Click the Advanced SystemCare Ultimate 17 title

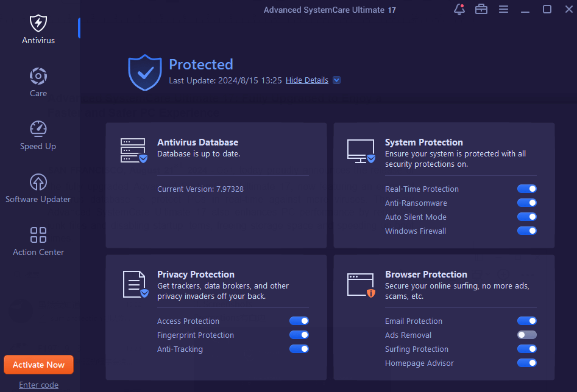point(330,10)
